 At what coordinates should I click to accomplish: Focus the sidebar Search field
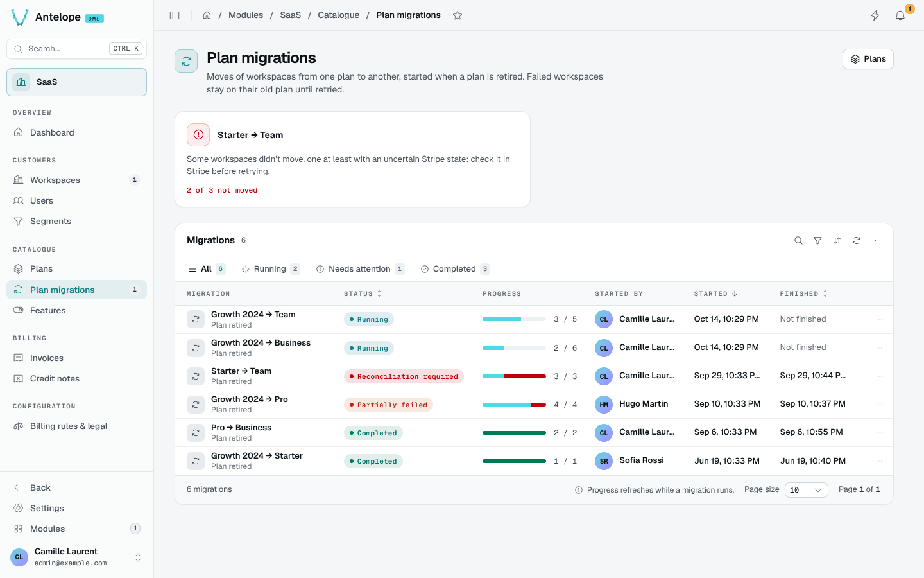(77, 49)
